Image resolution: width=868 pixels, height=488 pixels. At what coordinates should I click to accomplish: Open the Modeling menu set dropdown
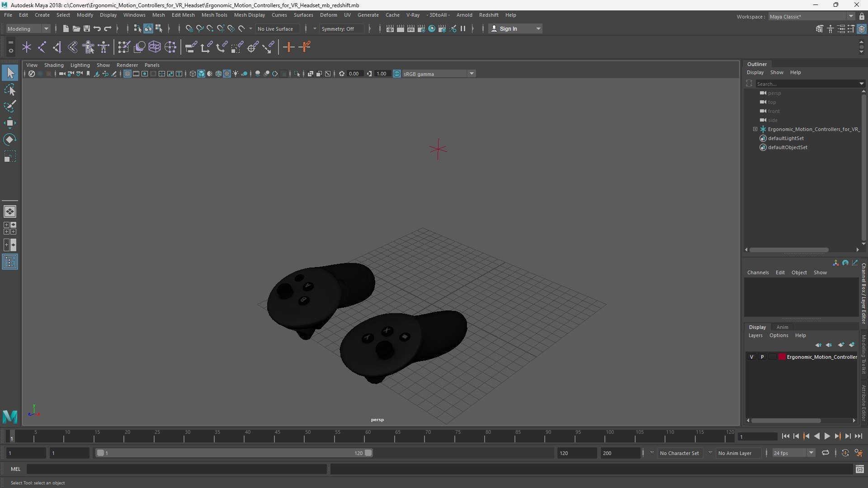28,28
